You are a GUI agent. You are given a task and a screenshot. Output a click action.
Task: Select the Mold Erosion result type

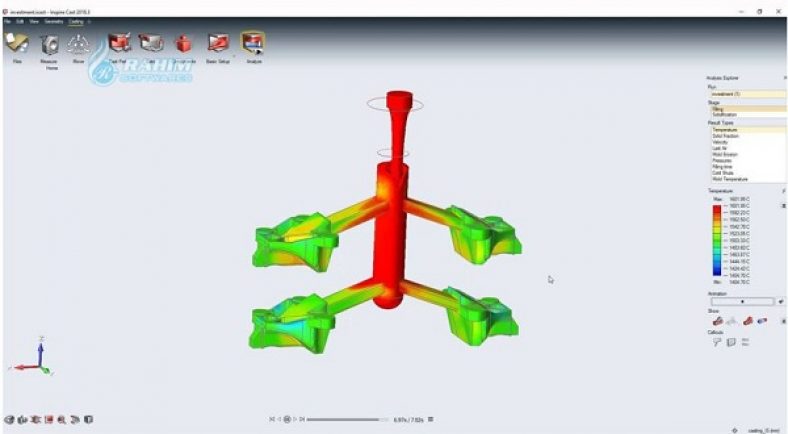747,154
